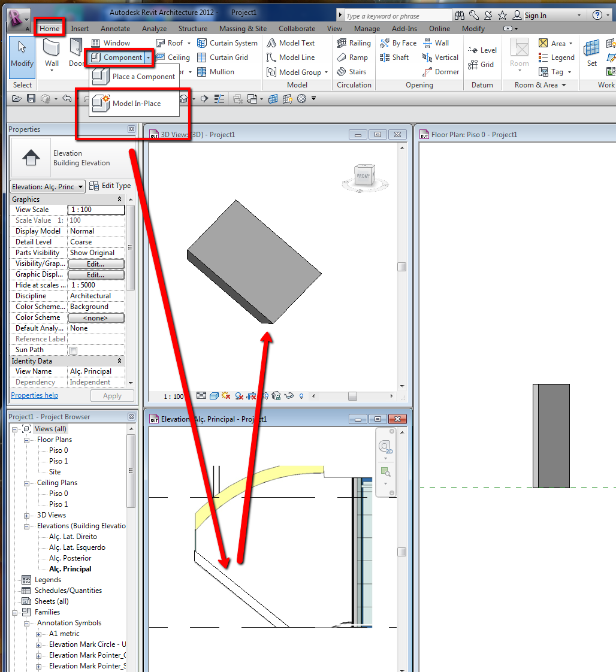Image resolution: width=616 pixels, height=672 pixels.
Task: Select the Curtain System tool
Action: click(x=227, y=43)
